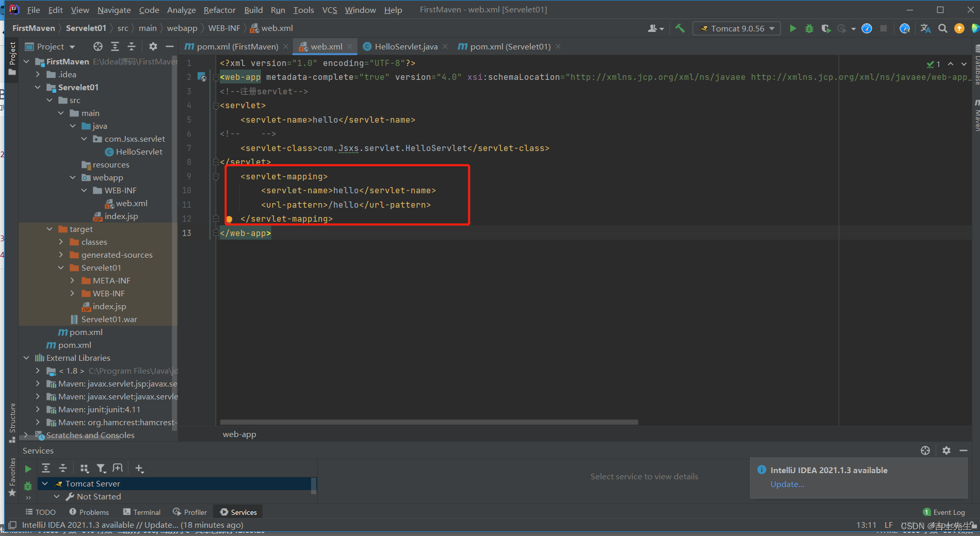
Task: Click Servelet01 in the breadcrumb path
Action: tap(86, 28)
